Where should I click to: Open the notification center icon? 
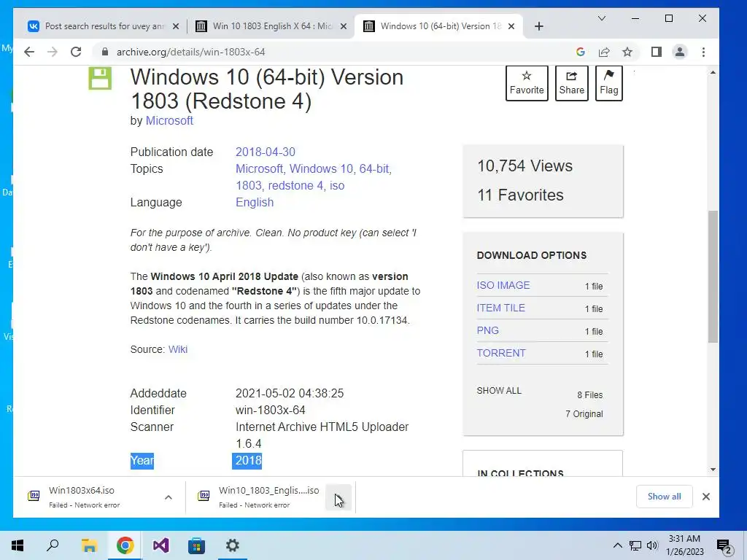[x=724, y=546]
